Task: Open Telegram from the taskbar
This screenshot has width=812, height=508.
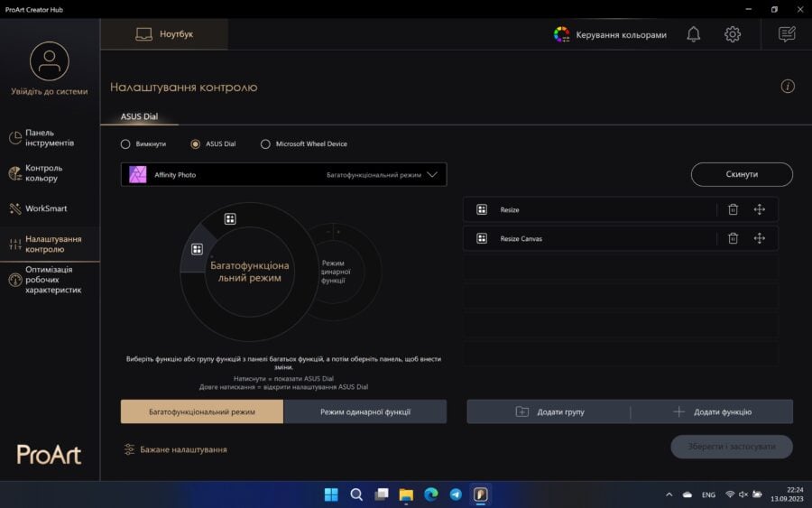Action: click(456, 494)
